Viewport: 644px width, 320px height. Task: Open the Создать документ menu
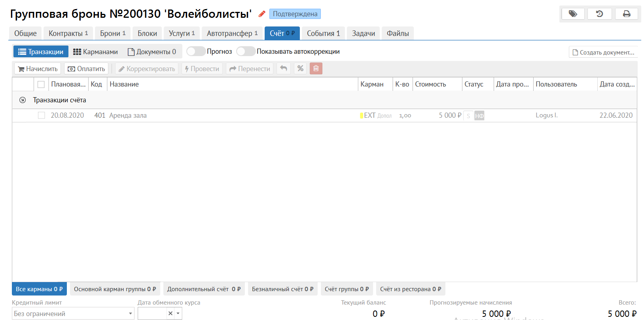tap(603, 52)
